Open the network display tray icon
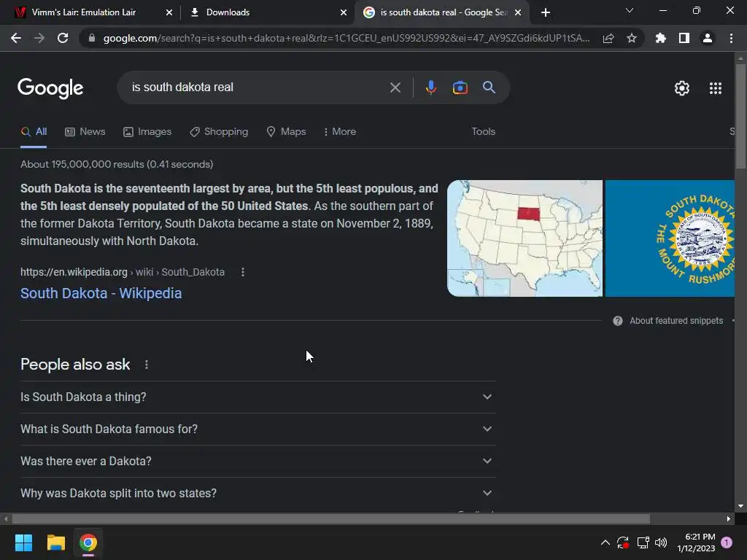747x560 pixels. tap(643, 542)
